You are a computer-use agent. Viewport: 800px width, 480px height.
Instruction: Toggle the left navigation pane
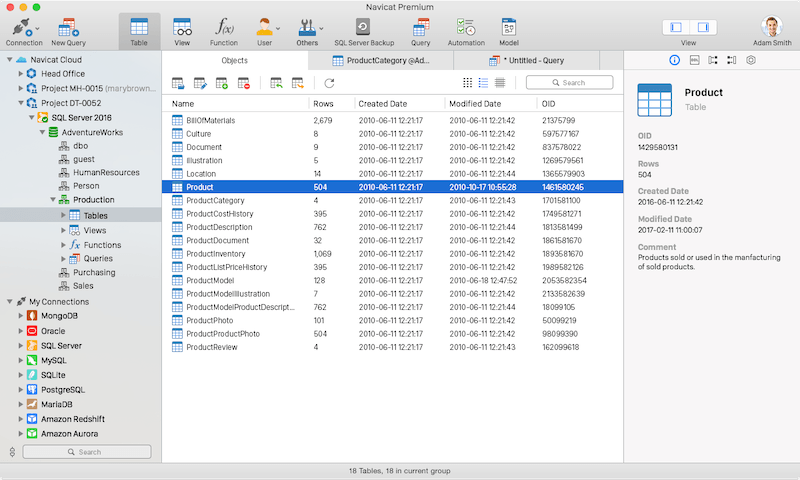676,27
